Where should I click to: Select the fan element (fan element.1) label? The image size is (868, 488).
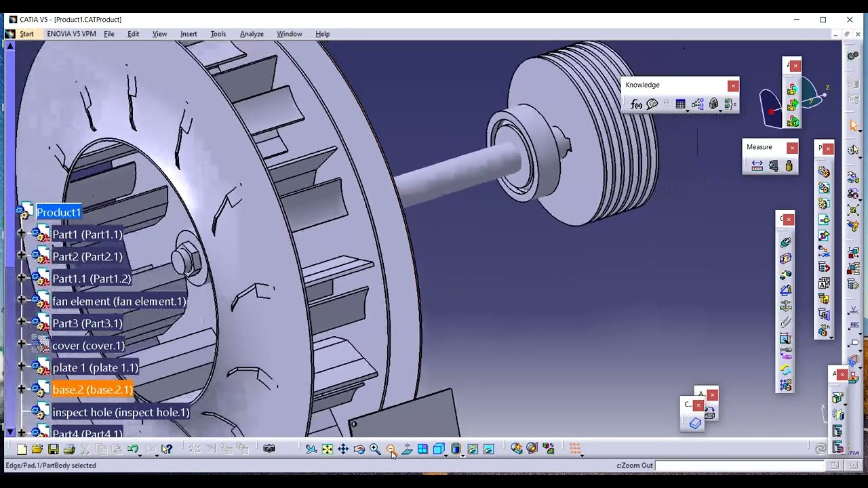pyautogui.click(x=119, y=301)
